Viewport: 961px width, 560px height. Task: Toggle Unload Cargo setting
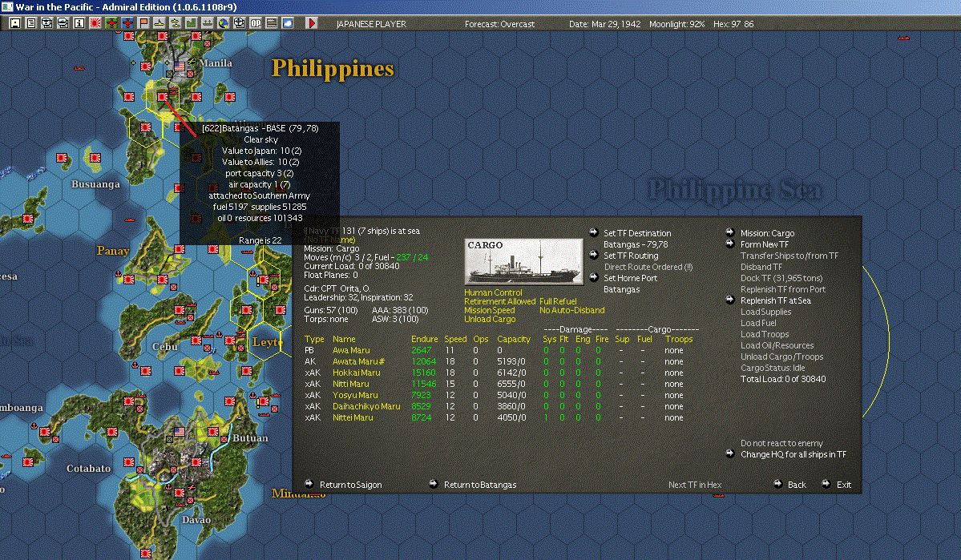click(490, 319)
